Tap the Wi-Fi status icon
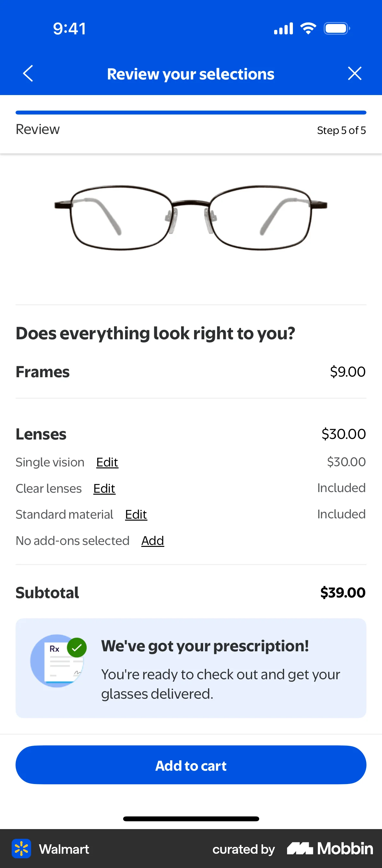Screen dimensions: 382x868 [308, 28]
